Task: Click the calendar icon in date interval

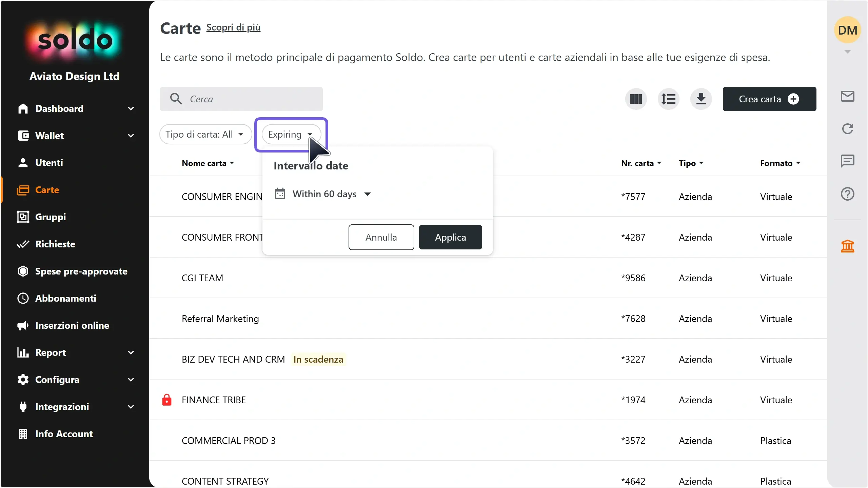Action: 280,194
